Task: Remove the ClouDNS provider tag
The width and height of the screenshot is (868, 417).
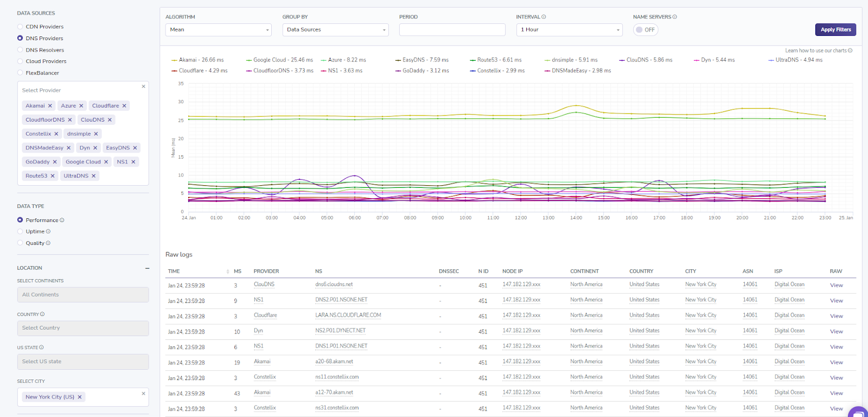Action: [110, 120]
